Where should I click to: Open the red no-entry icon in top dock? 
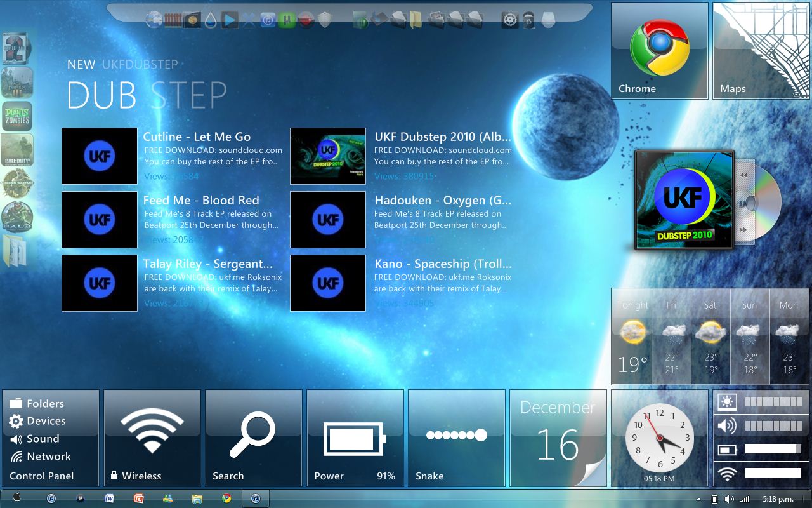pyautogui.click(x=306, y=20)
